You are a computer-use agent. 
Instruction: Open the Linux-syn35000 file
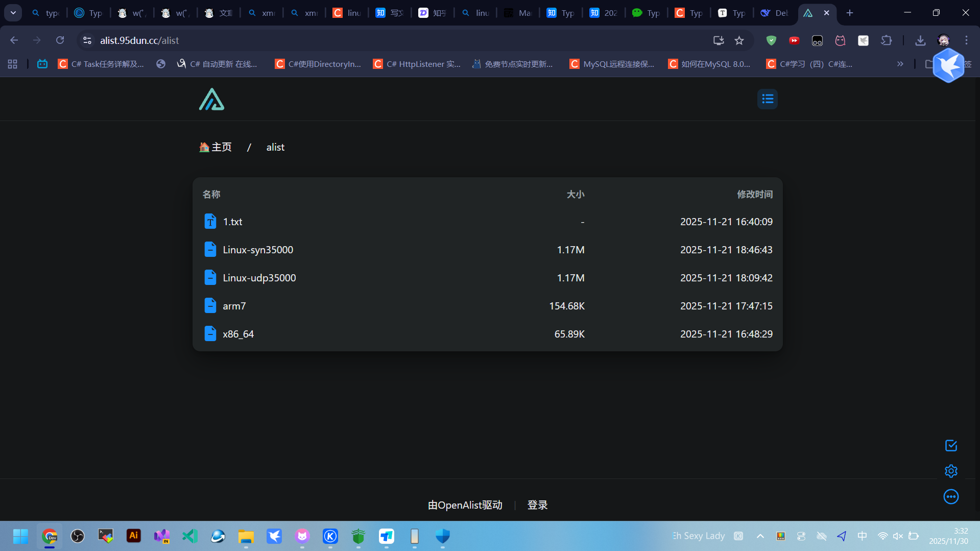[258, 250]
